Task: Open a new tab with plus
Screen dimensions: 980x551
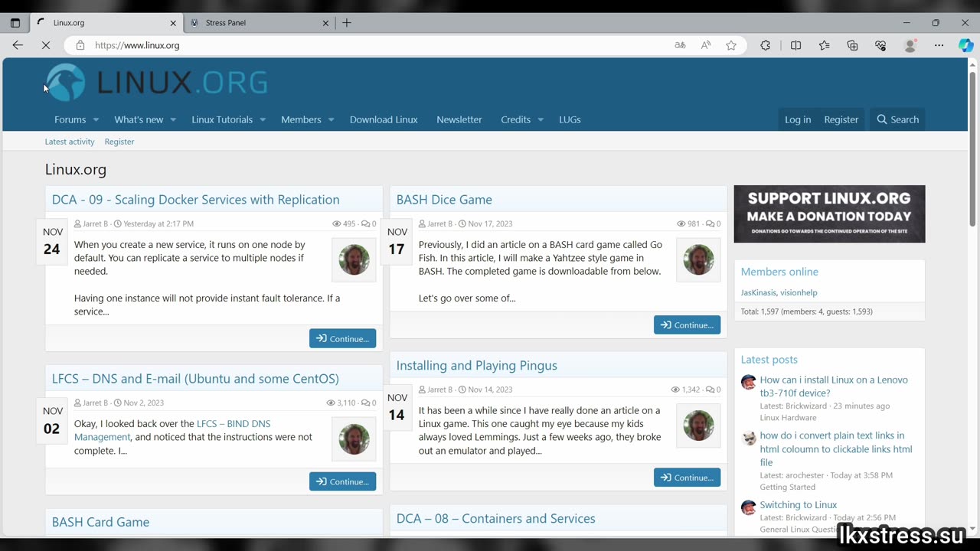Action: 347,23
